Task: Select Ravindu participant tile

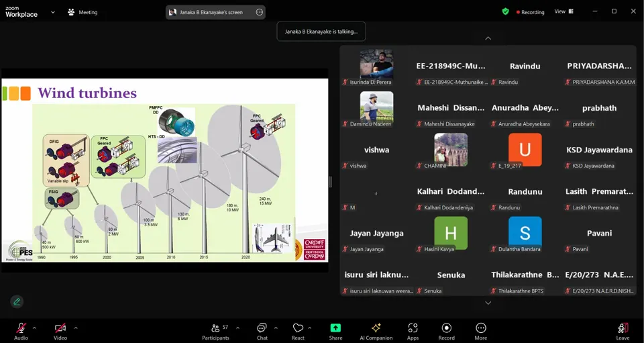Action: [525, 66]
